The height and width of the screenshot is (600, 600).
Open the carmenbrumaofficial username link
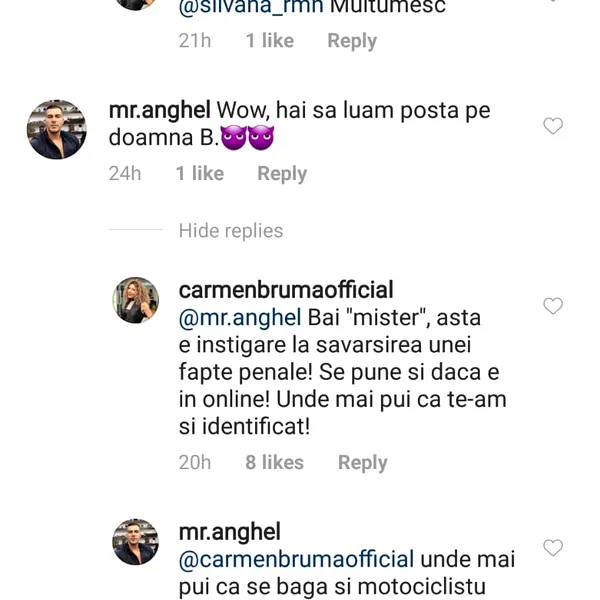pyautogui.click(x=286, y=290)
